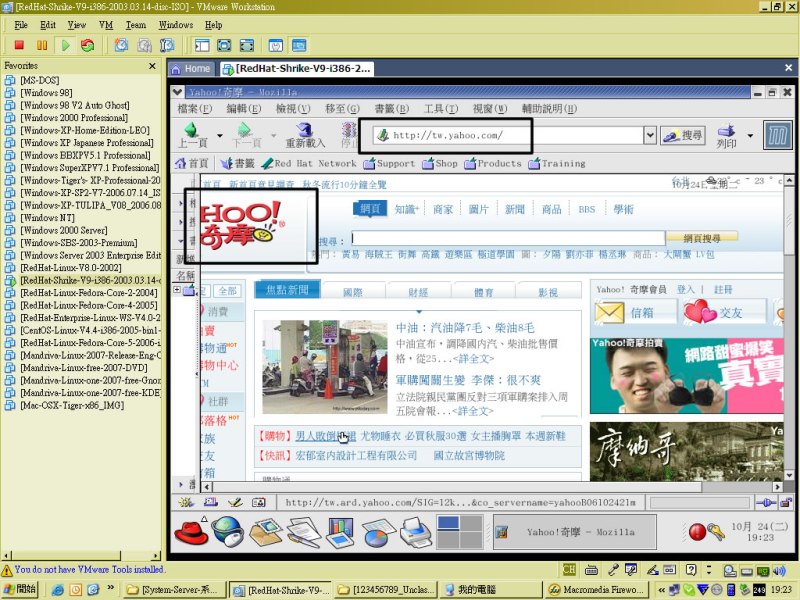Close the Favorites panel
The height and width of the screenshot is (600, 800).
tap(152, 66)
